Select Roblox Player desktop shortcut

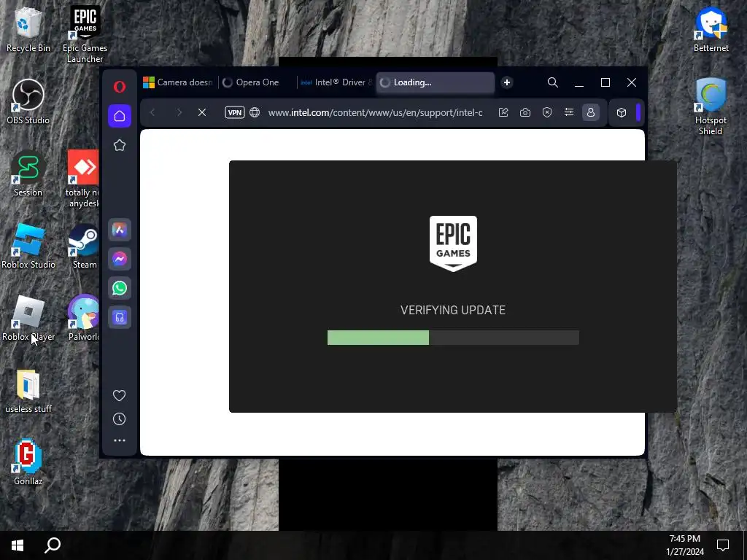click(28, 318)
